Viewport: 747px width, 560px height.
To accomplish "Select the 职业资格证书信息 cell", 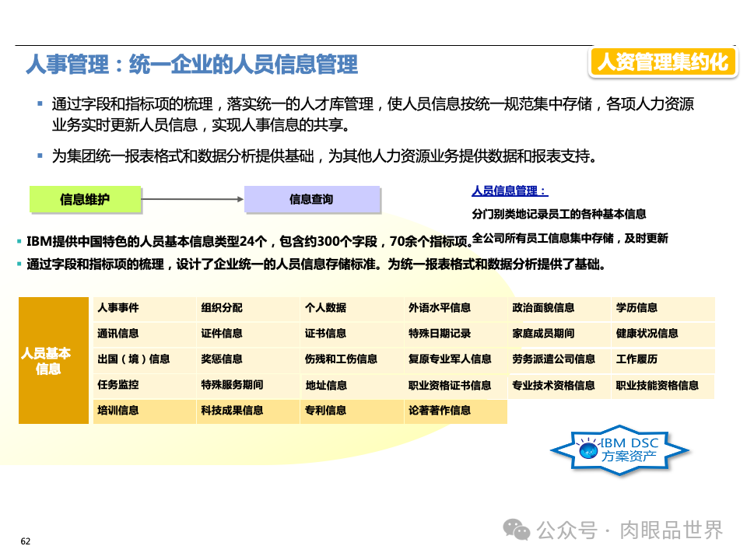I will [455, 386].
